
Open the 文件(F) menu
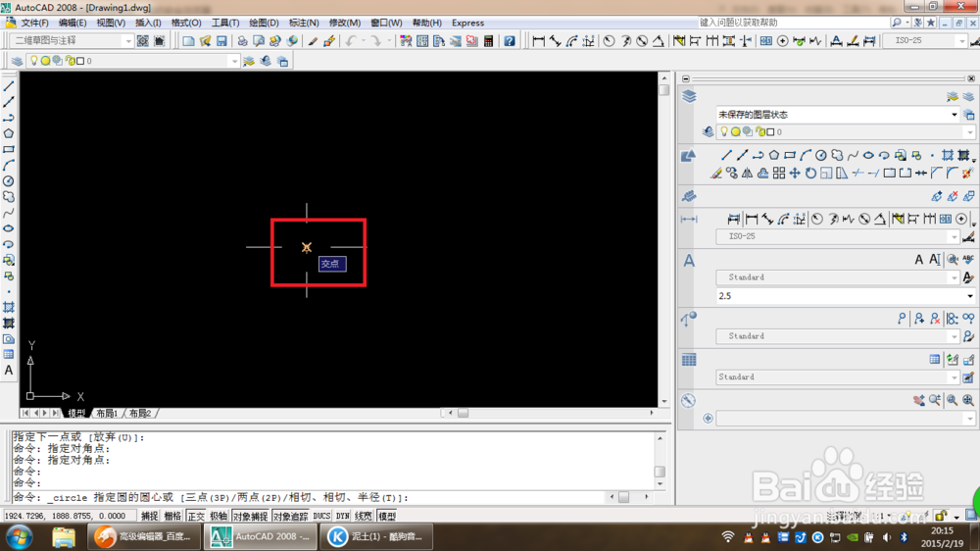35,23
